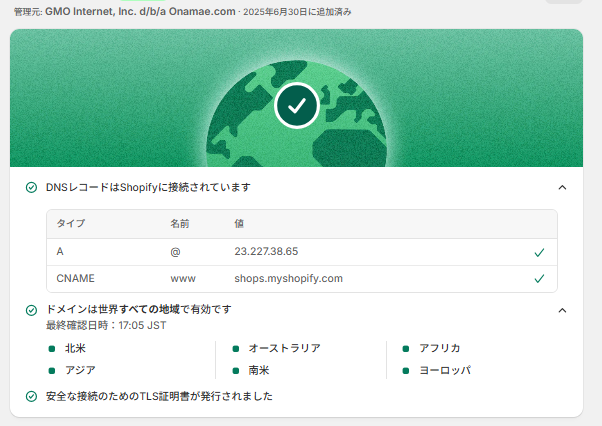Click the DNS record connected status icon

coord(32,187)
